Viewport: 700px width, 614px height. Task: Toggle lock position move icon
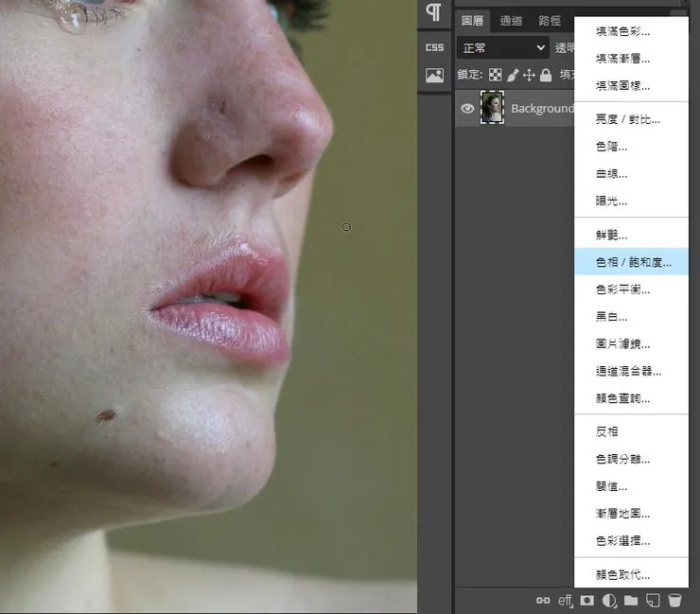(529, 75)
